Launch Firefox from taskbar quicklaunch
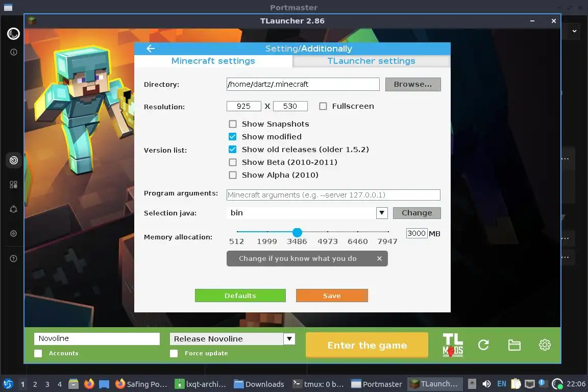This screenshot has width=588, height=392. 89,384
